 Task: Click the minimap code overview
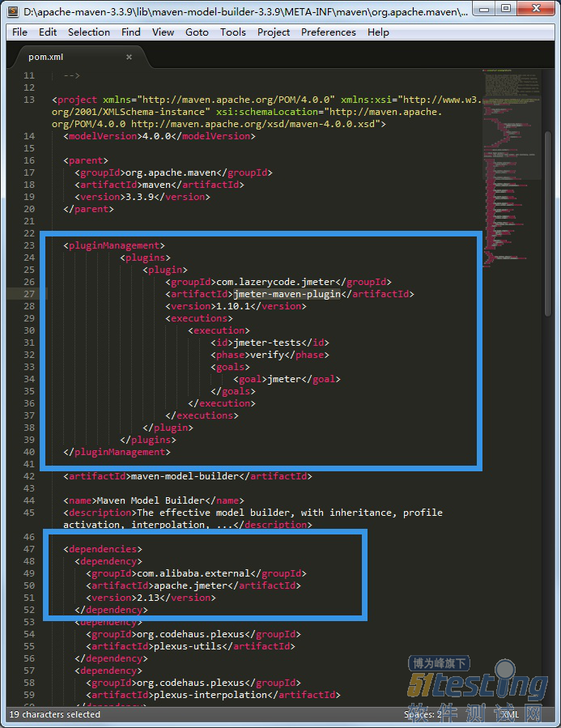[x=512, y=167]
